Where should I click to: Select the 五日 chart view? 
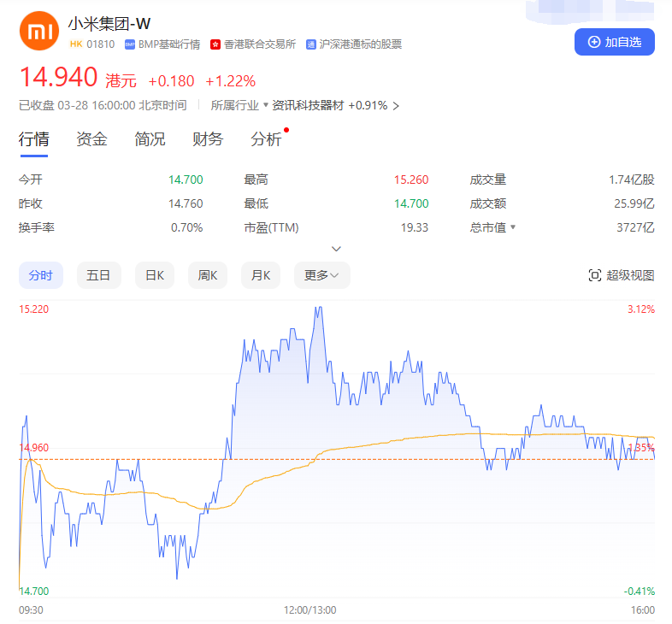click(x=99, y=275)
